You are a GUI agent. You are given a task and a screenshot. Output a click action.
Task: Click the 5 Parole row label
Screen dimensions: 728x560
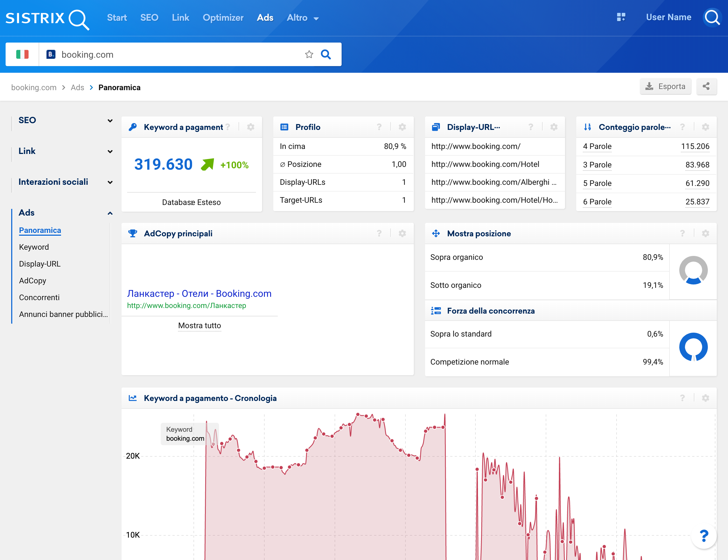click(x=597, y=183)
